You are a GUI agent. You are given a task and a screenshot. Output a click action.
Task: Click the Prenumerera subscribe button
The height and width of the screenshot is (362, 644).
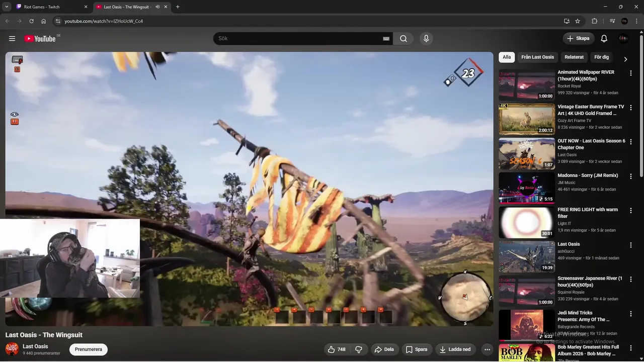pyautogui.click(x=89, y=349)
